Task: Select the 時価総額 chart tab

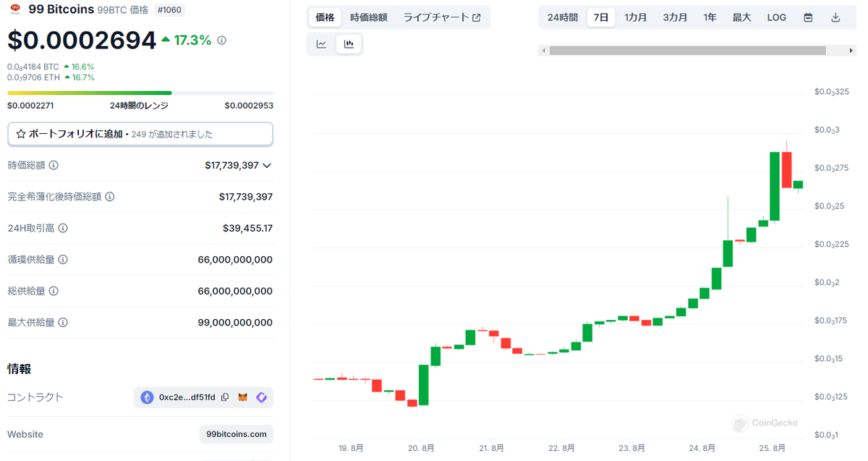Action: pos(368,17)
